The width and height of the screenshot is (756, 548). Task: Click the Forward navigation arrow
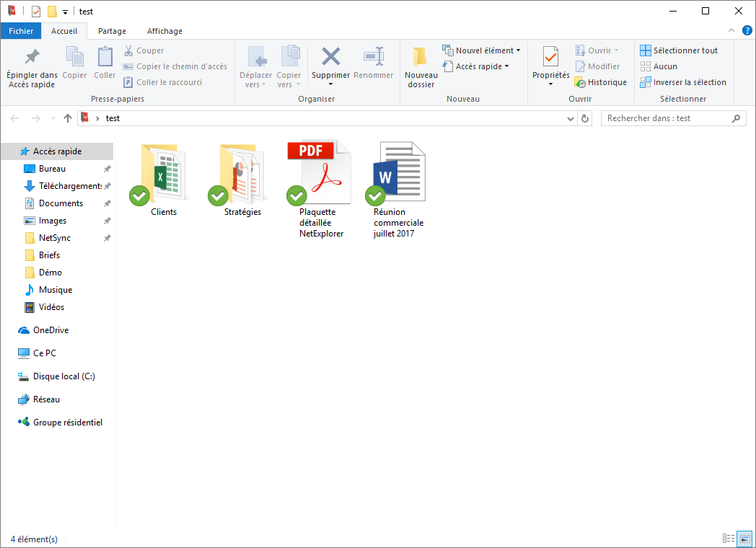35,118
